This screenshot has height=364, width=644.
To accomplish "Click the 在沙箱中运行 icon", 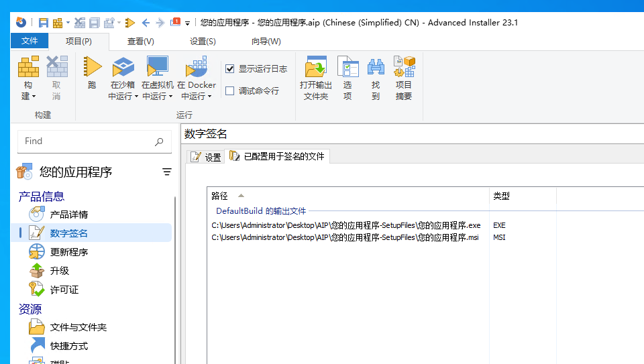I will pyautogui.click(x=123, y=67).
